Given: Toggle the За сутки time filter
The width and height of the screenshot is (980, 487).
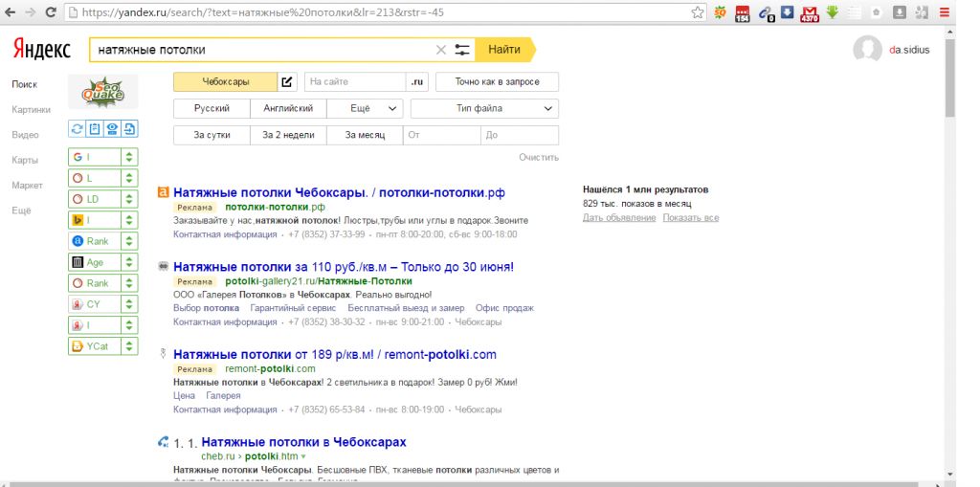Looking at the screenshot, I should [x=212, y=135].
